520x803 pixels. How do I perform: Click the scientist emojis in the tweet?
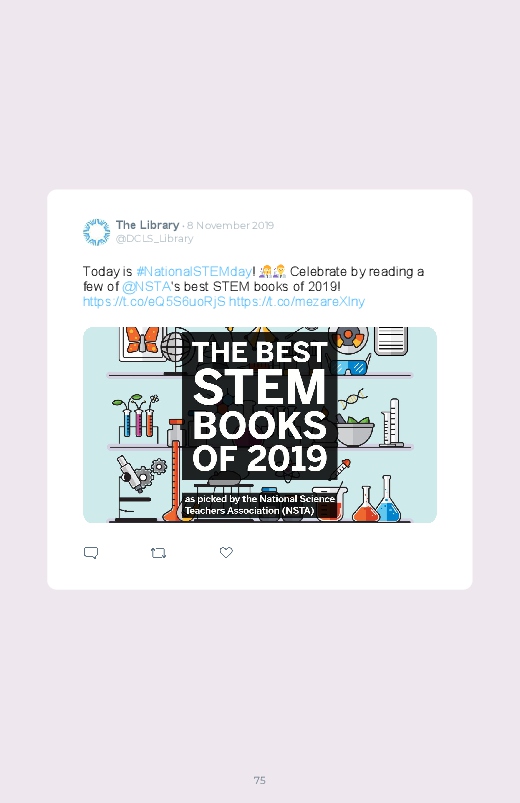click(x=273, y=271)
